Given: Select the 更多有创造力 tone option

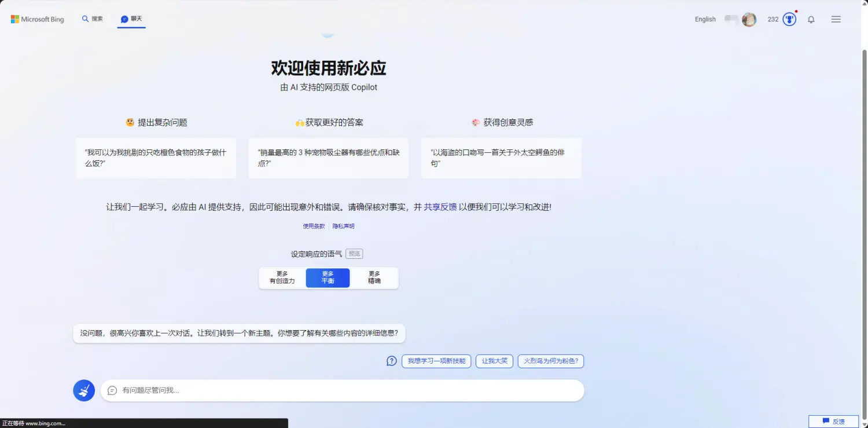Looking at the screenshot, I should coord(282,277).
